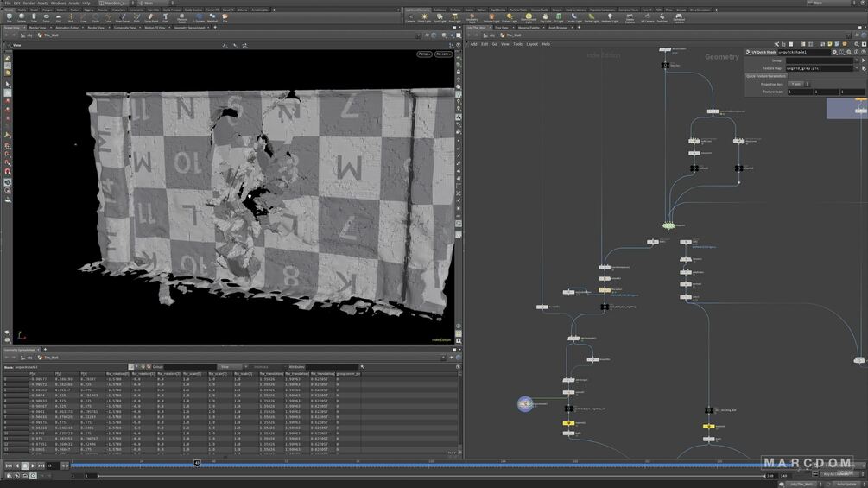The width and height of the screenshot is (868, 488).
Task: Click the current frame marker on the timeline
Action: [x=197, y=463]
